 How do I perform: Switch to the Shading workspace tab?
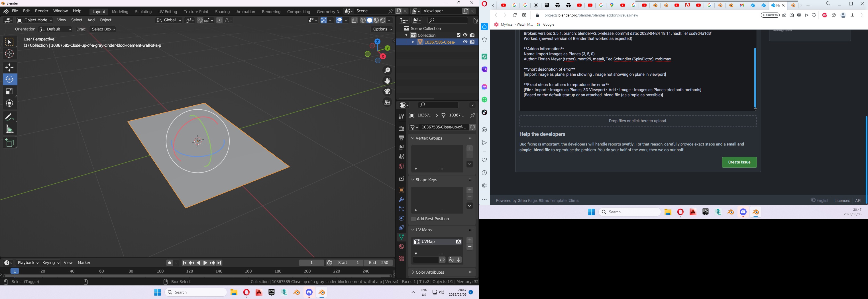click(x=222, y=11)
